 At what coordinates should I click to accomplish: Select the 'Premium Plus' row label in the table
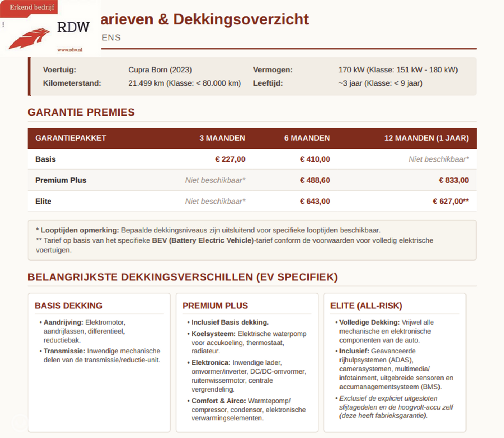click(61, 180)
